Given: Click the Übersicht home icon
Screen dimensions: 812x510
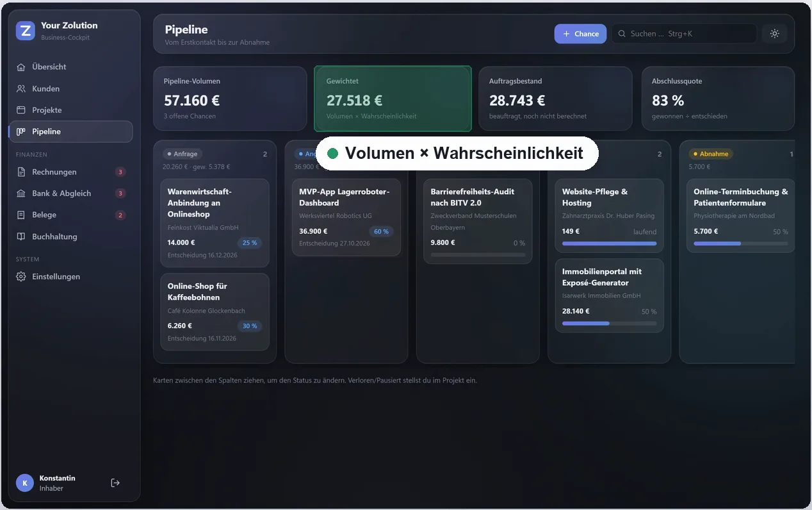Looking at the screenshot, I should pyautogui.click(x=21, y=67).
